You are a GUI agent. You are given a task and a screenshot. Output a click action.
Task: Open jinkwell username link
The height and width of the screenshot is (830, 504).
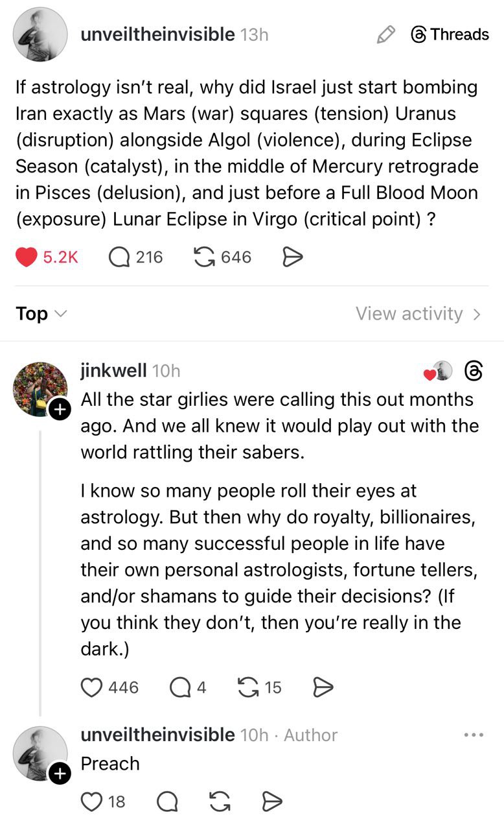pyautogui.click(x=113, y=370)
